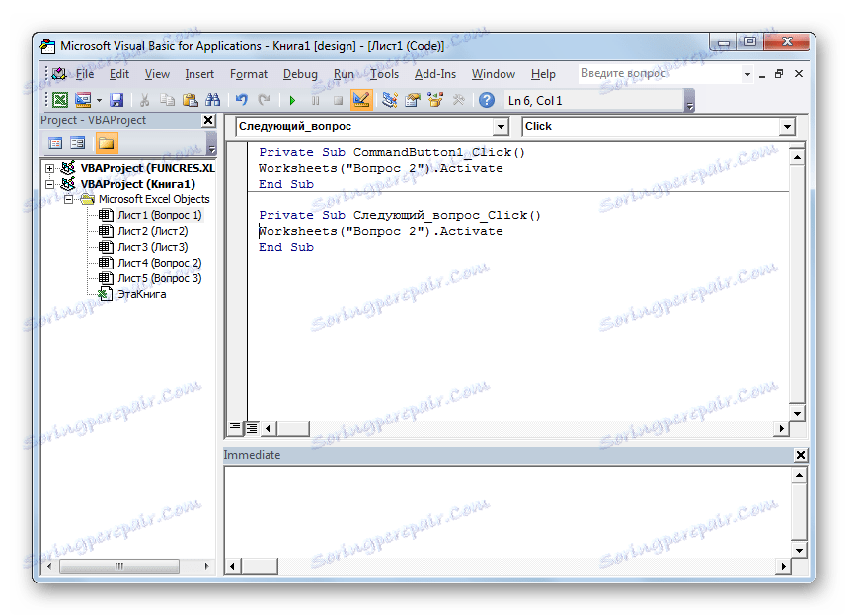849x616 pixels.
Task: Open the Help menu
Action: pyautogui.click(x=543, y=74)
